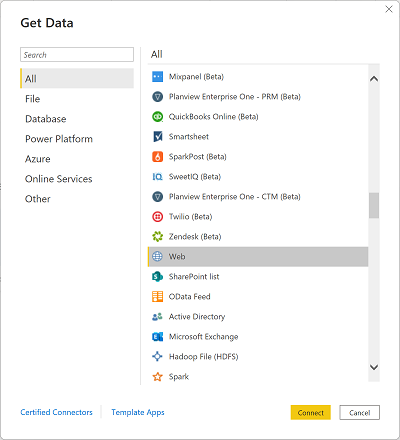Click the SweetIQ connector icon

pos(157,177)
